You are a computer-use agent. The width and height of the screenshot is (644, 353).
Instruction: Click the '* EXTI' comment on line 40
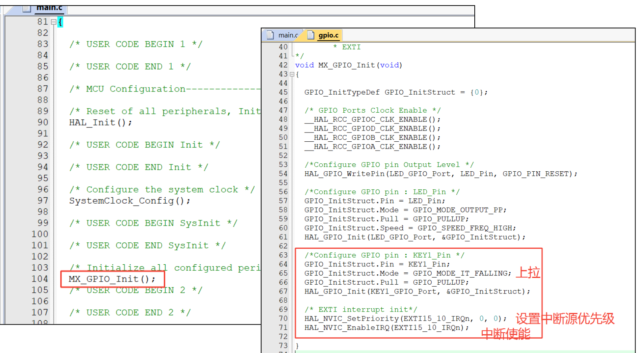pos(347,47)
